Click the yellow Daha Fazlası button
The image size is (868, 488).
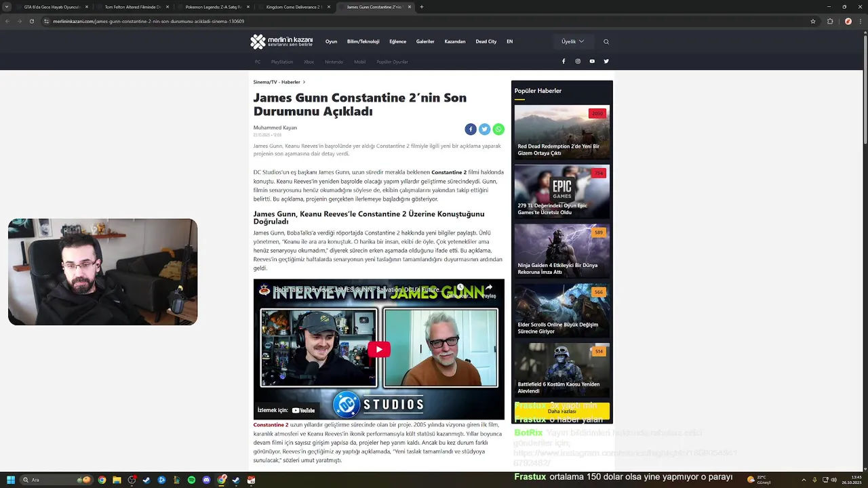pos(562,411)
